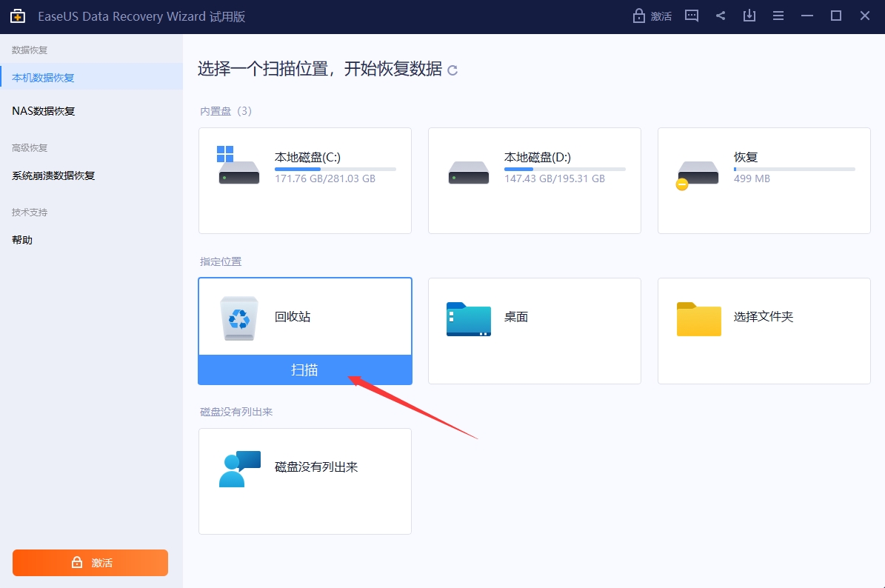Image resolution: width=885 pixels, height=588 pixels.
Task: Open 帮助 in the sidebar
Action: 22,240
